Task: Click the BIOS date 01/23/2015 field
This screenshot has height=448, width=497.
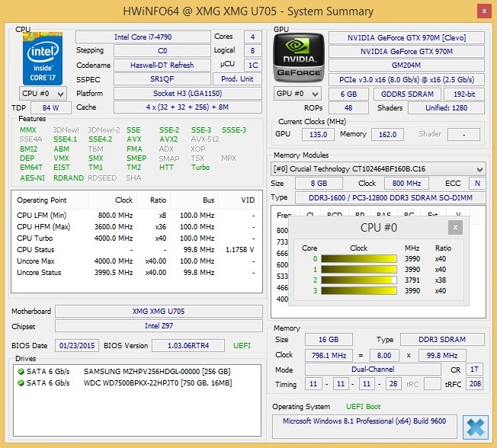Action: coord(77,345)
